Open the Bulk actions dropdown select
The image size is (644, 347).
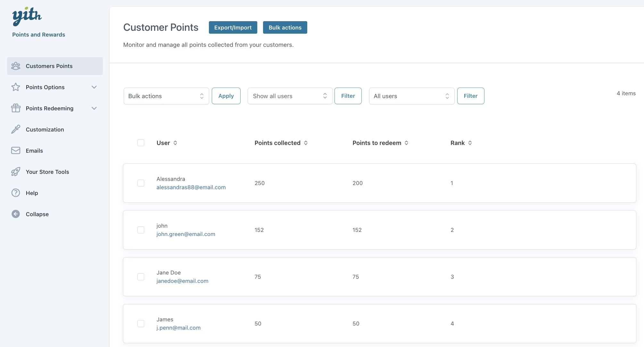coord(166,96)
